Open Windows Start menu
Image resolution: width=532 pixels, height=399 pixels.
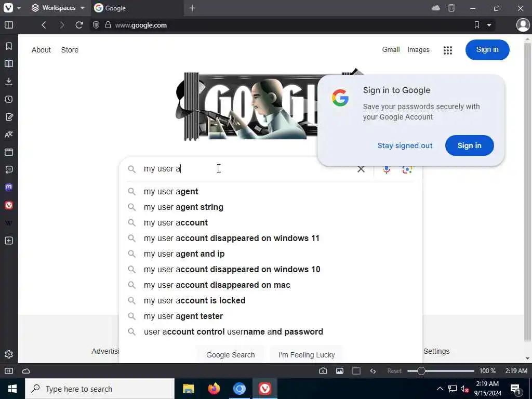(12, 389)
